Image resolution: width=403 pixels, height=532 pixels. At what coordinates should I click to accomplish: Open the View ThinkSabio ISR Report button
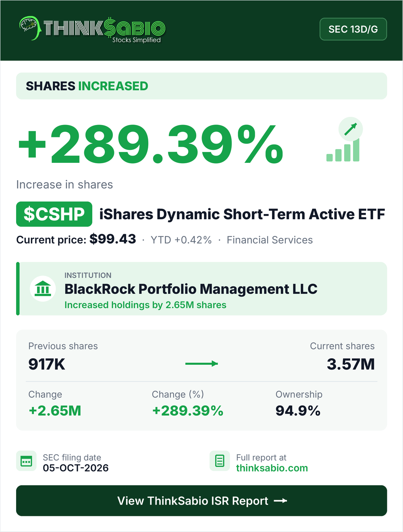(x=201, y=501)
